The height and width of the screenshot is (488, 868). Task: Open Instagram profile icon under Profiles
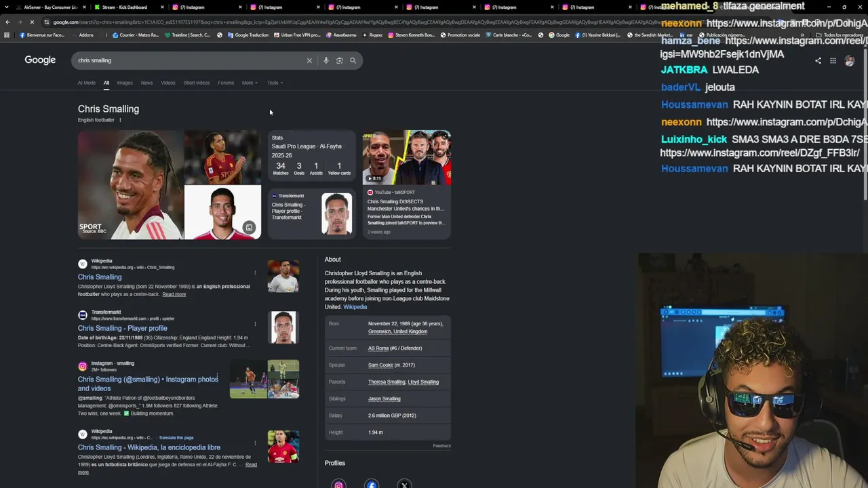[x=338, y=484]
